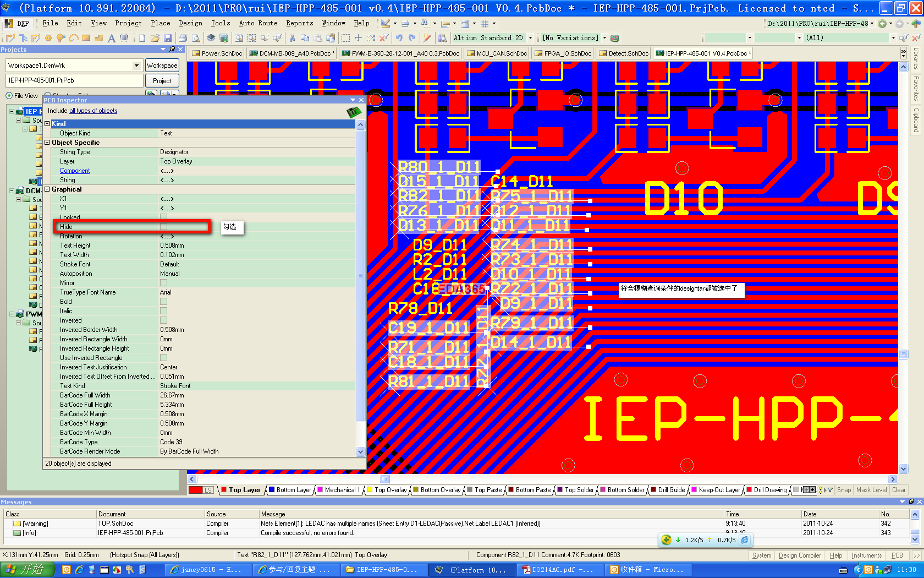Viewport: 924px width, 578px height.
Task: Switch to the Bottom Layer tab
Action: (290, 490)
